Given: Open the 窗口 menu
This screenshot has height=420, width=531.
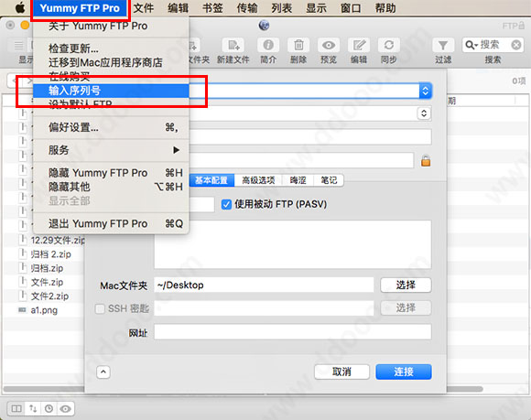Looking at the screenshot, I should (x=351, y=8).
